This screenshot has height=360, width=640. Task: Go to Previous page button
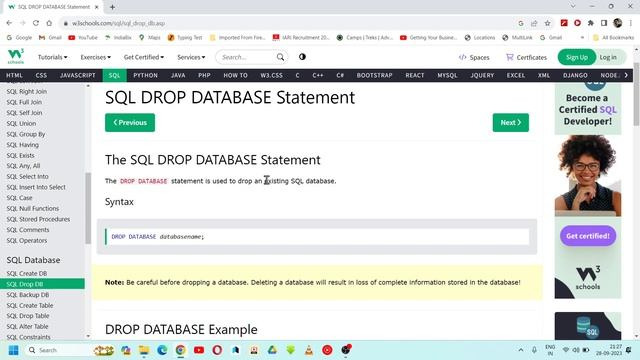click(x=130, y=122)
